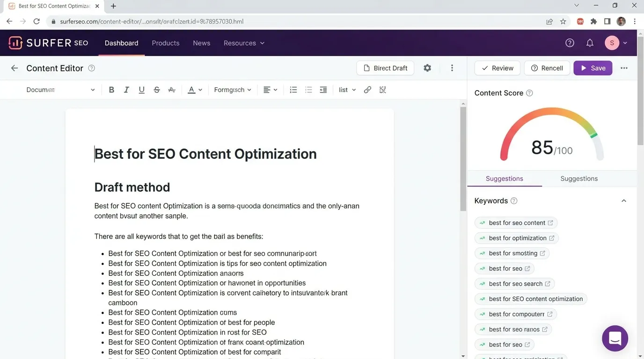This screenshot has width=644, height=359.
Task: Click the help icon next to Content Editor
Action: tap(92, 68)
